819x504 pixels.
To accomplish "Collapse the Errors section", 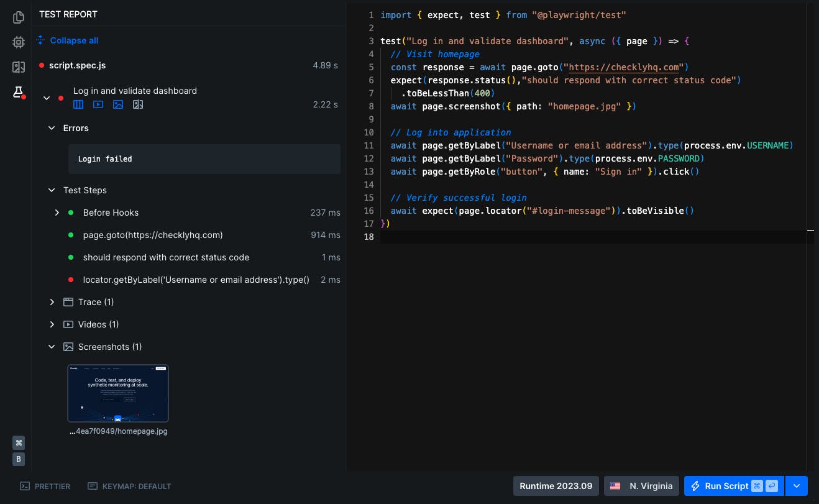I will pos(52,128).
